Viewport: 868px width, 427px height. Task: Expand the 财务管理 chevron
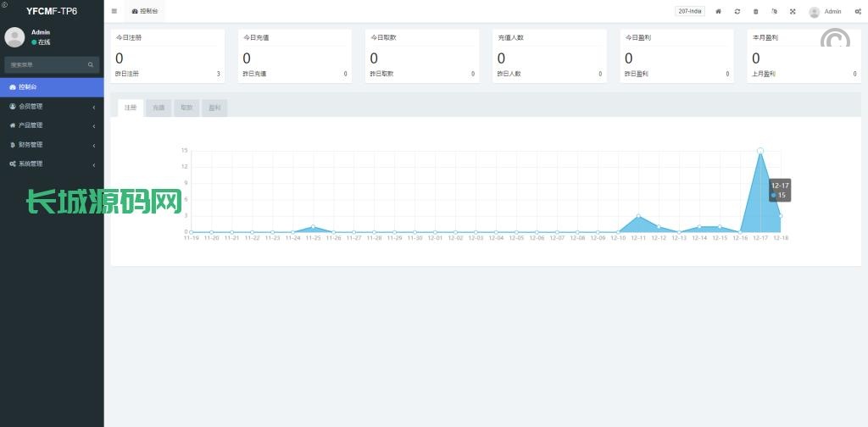(x=94, y=146)
